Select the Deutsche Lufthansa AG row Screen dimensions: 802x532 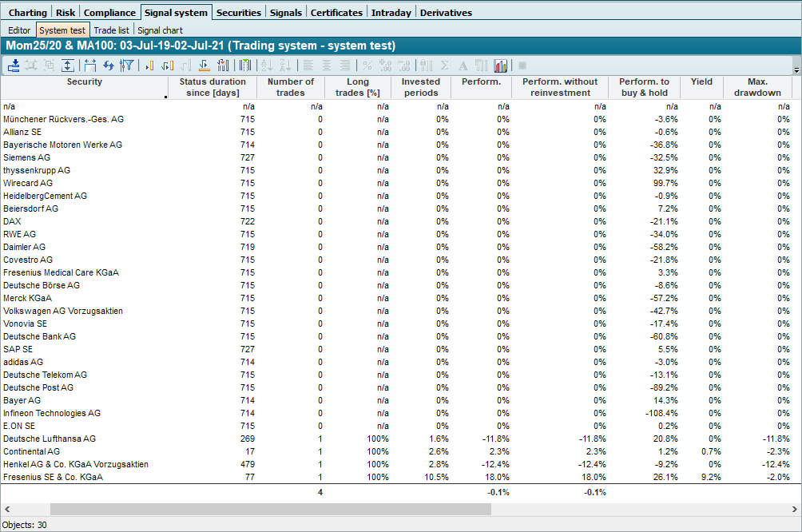50,439
